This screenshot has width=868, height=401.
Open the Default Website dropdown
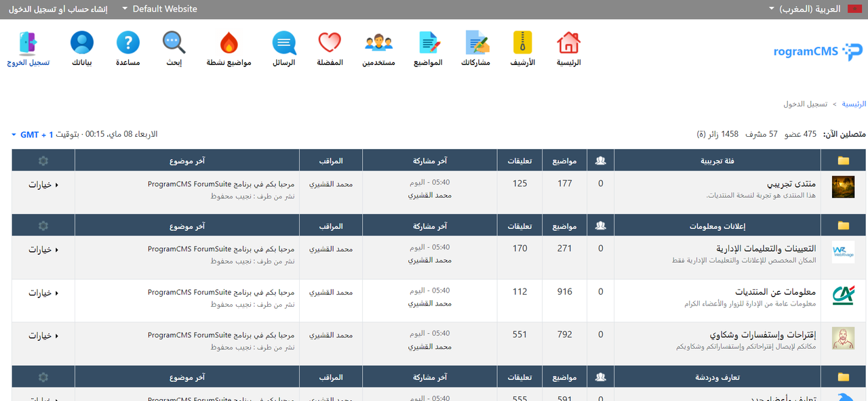[159, 9]
